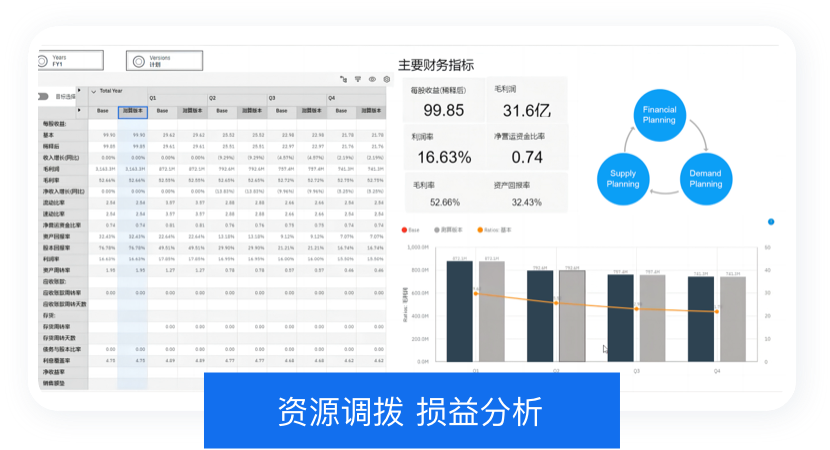Click the 99.85 earnings per share card
This screenshot has height=450, width=830.
click(x=444, y=100)
